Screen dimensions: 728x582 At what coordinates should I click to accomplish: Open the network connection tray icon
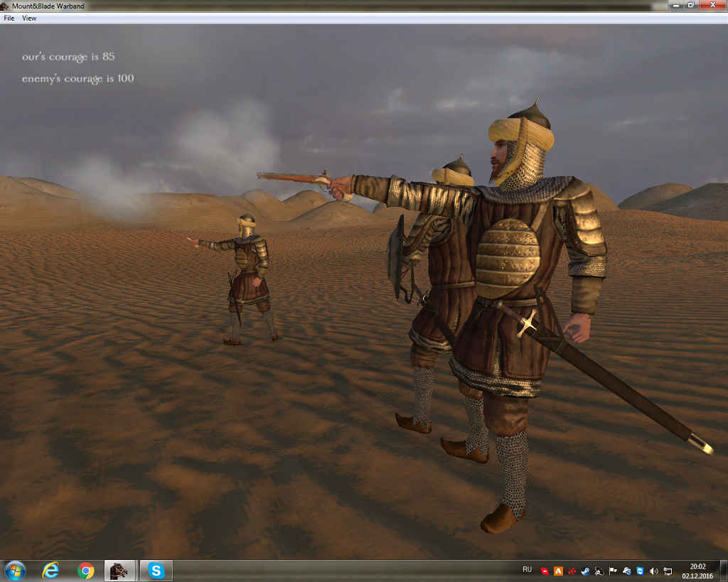click(668, 571)
